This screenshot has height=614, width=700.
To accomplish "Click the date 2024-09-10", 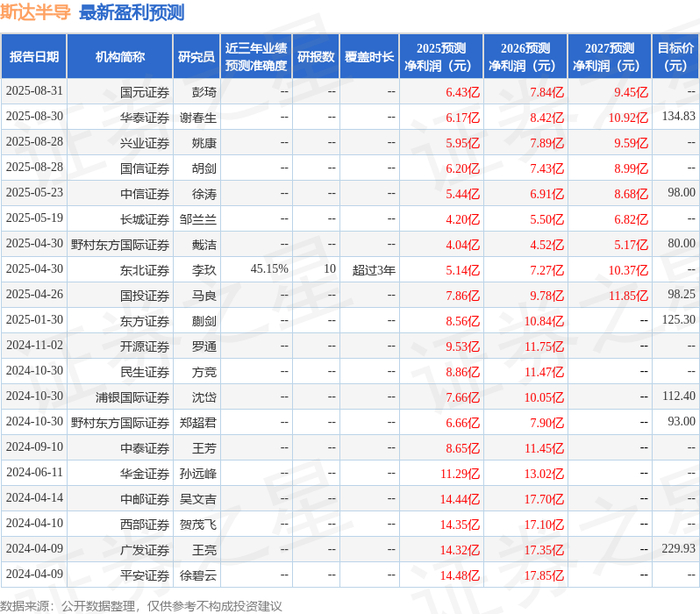I will point(34,447).
